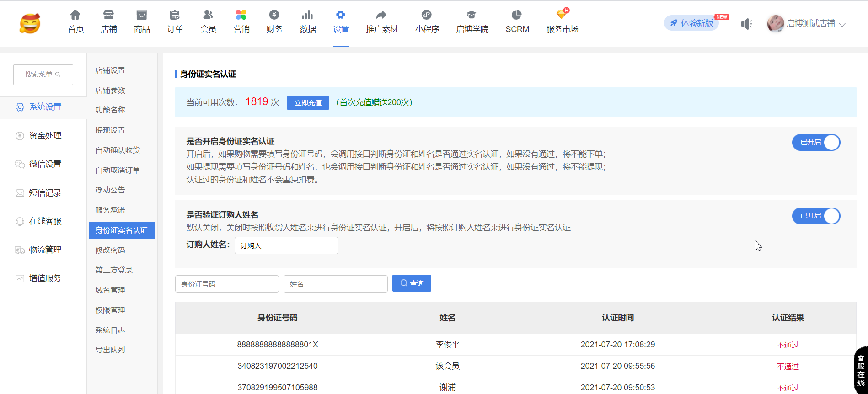Open the Members (会员) icon

(208, 15)
